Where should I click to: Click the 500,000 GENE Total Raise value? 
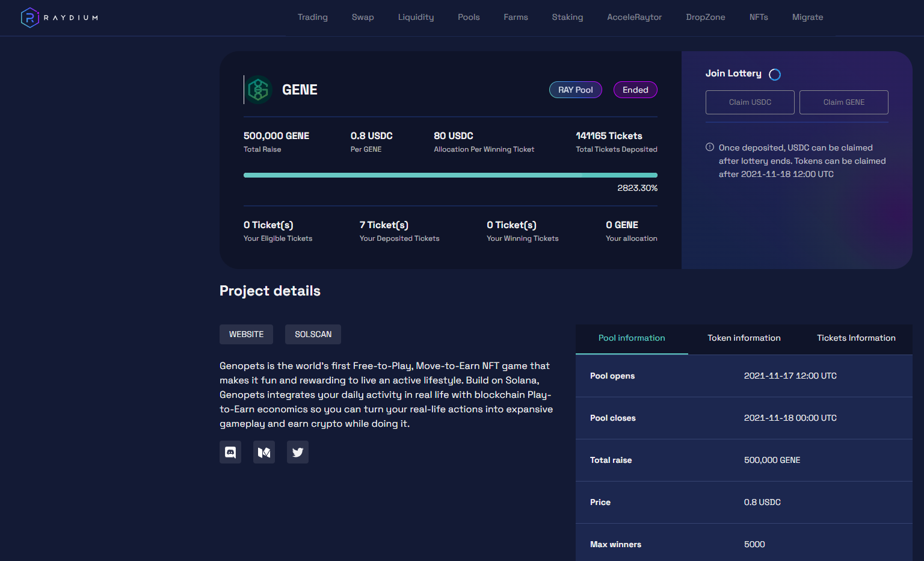point(276,136)
